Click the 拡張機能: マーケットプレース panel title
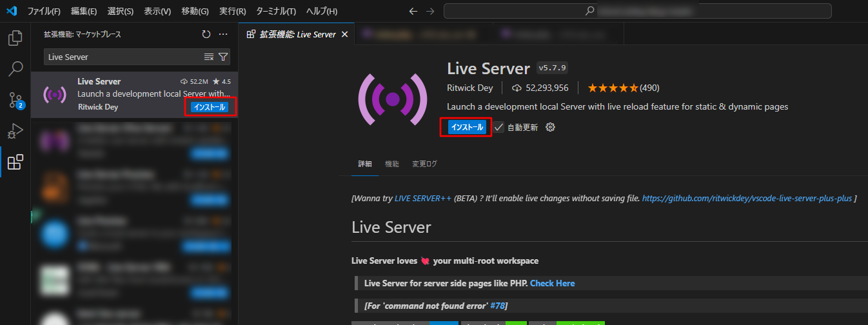 coord(83,34)
